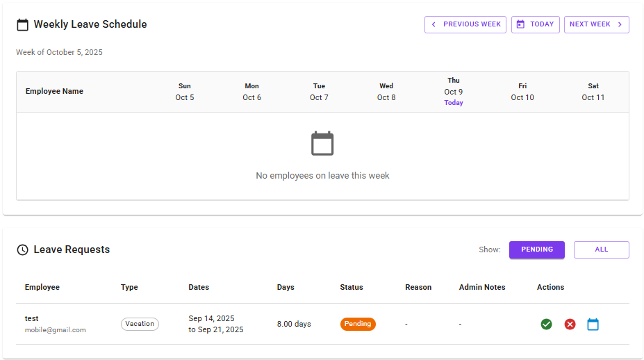Reject the leave request with red X
The height and width of the screenshot is (360, 644).
[x=570, y=324]
